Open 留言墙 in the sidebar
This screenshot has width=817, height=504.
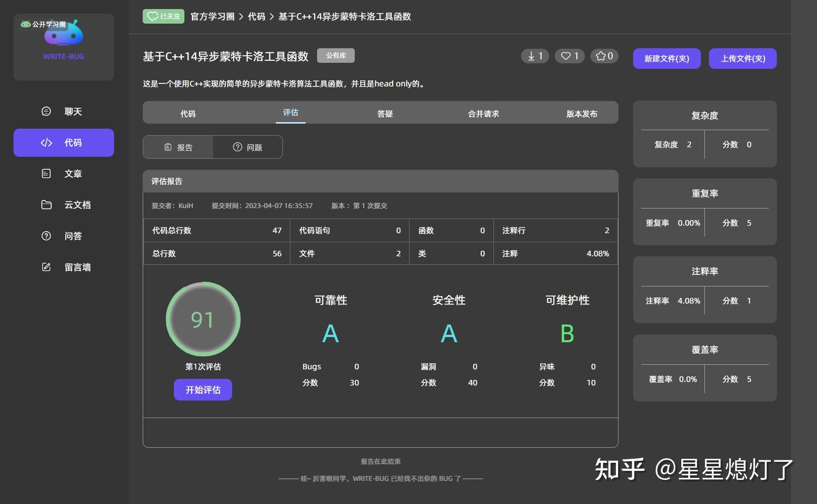(x=64, y=267)
